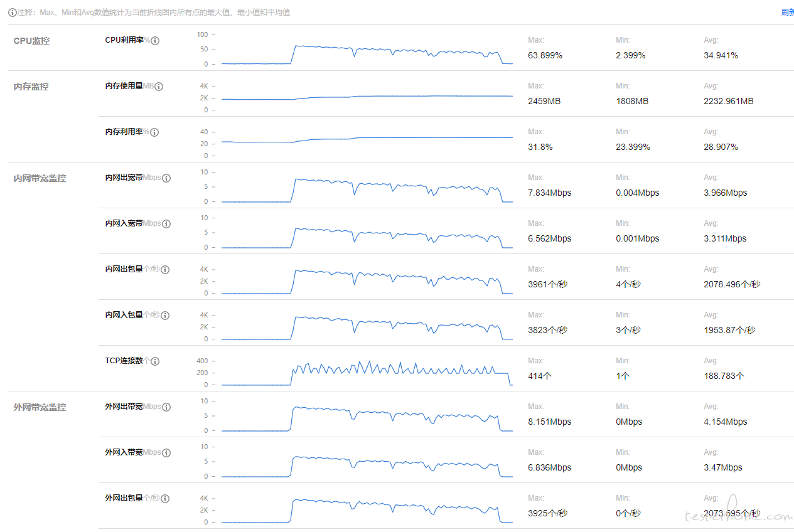This screenshot has width=794, height=532.
Task: Click the 刷新 refresh link
Action: point(788,13)
